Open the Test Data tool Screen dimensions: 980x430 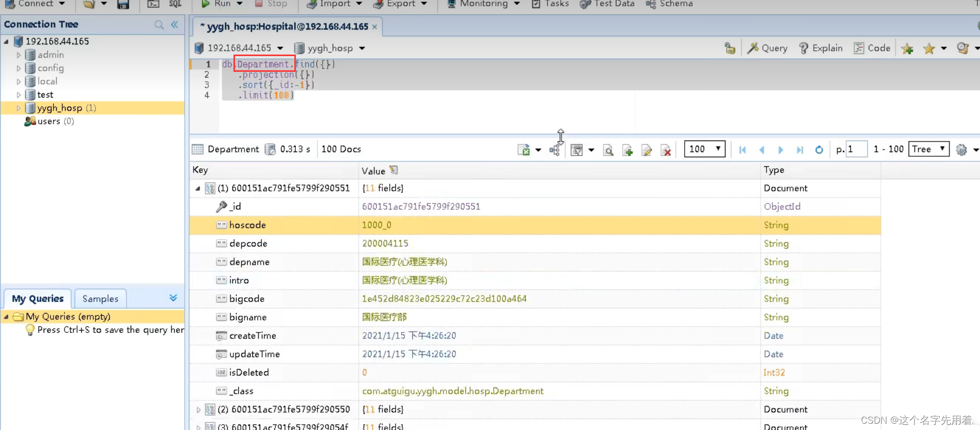[607, 4]
